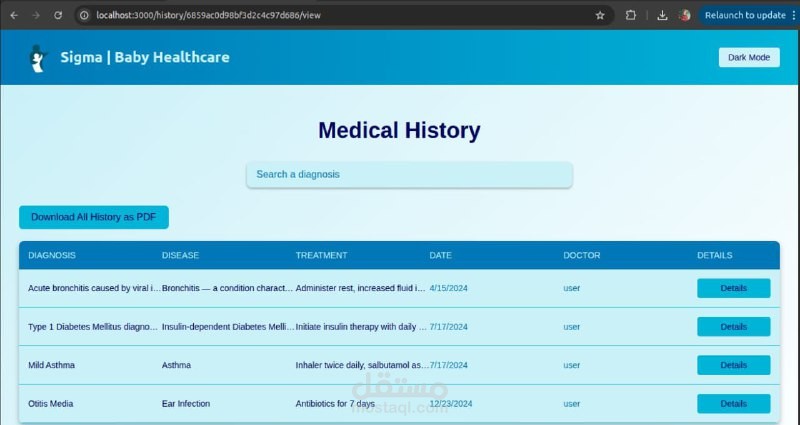Click doctor 'user' in Otitis Media row

[x=571, y=404]
